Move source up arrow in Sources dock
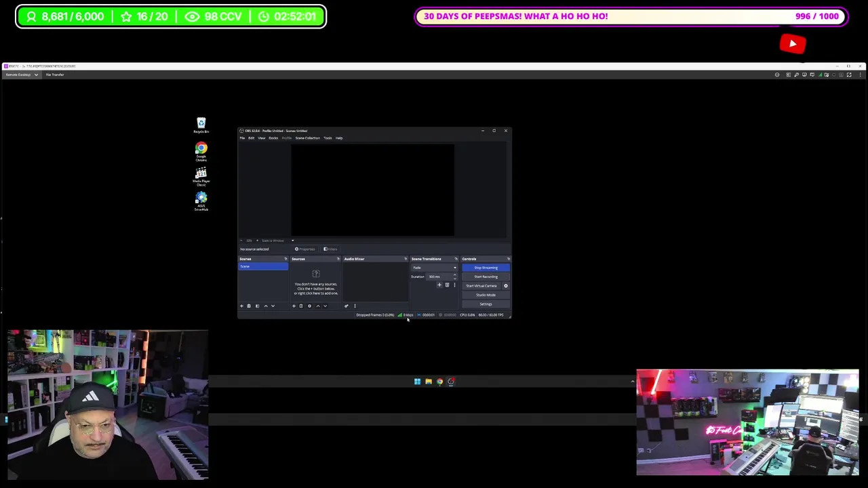 (x=317, y=306)
